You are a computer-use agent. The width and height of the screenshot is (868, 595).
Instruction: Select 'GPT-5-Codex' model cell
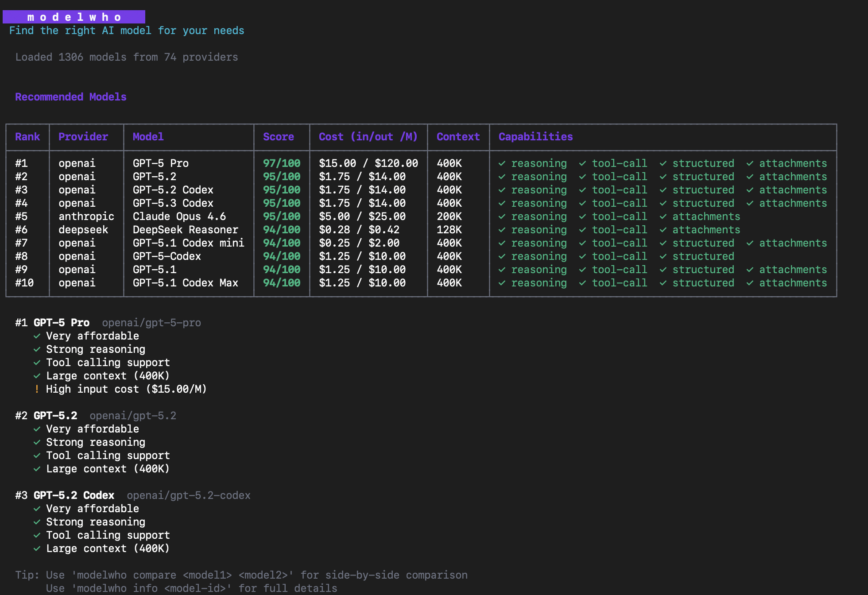coord(167,256)
